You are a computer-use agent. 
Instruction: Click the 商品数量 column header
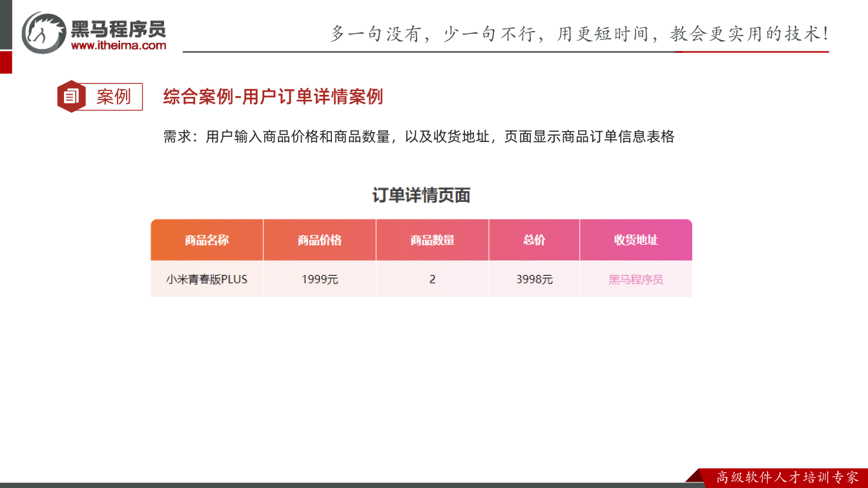[433, 240]
